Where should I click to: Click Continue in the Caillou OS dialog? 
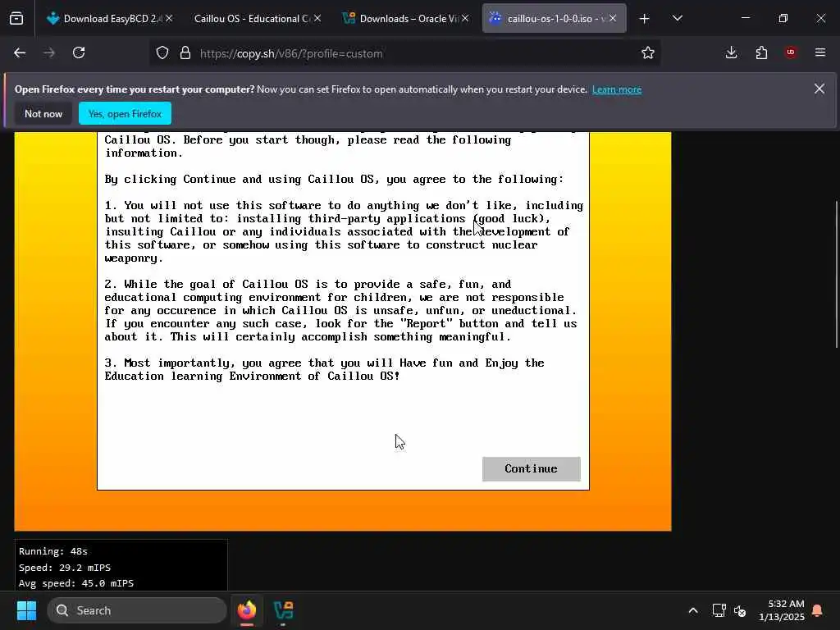point(531,468)
